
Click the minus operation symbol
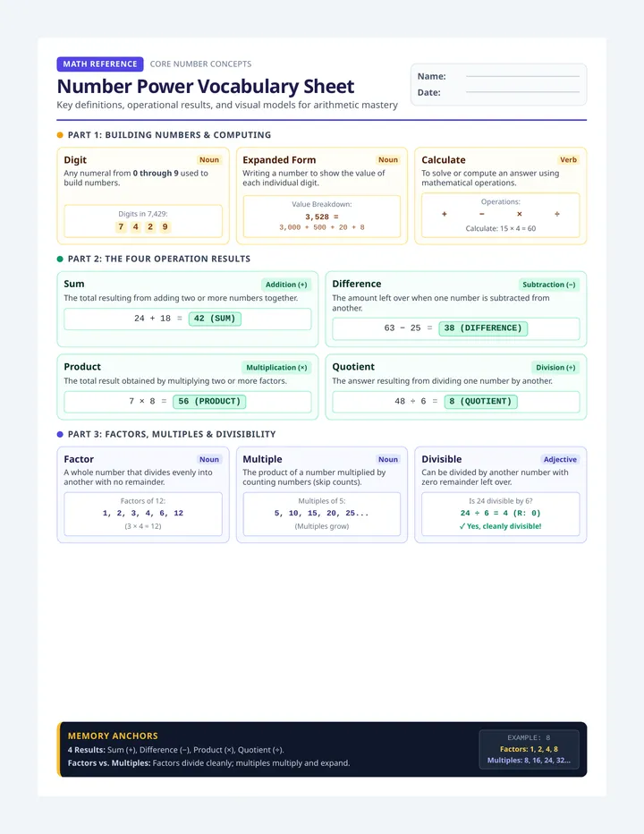coord(482,214)
